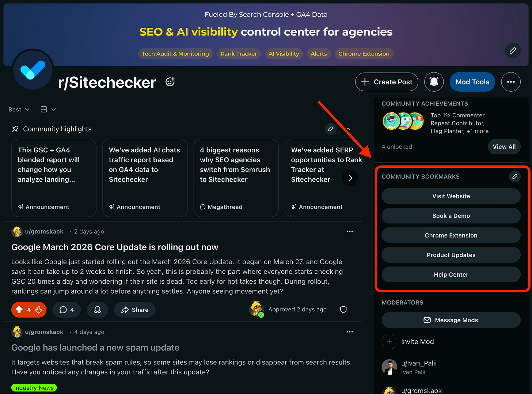Screen dimensions: 532x394
Task: Click the emoji reaction icon beside r/Sitechecker
Action: click(x=170, y=82)
